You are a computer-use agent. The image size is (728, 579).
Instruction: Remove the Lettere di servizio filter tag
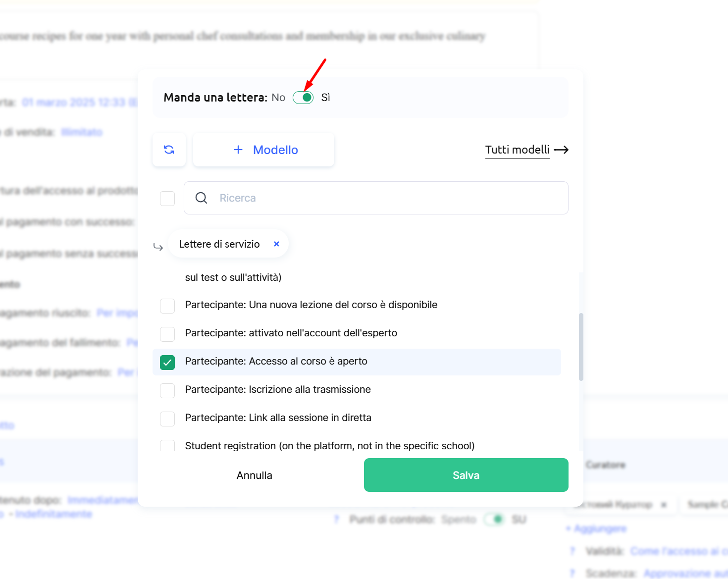click(276, 244)
